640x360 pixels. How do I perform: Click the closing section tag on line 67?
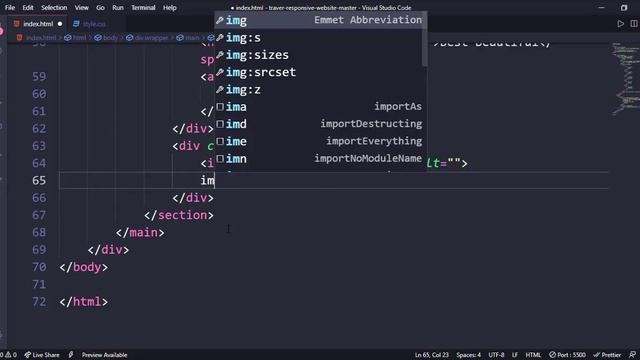[179, 215]
